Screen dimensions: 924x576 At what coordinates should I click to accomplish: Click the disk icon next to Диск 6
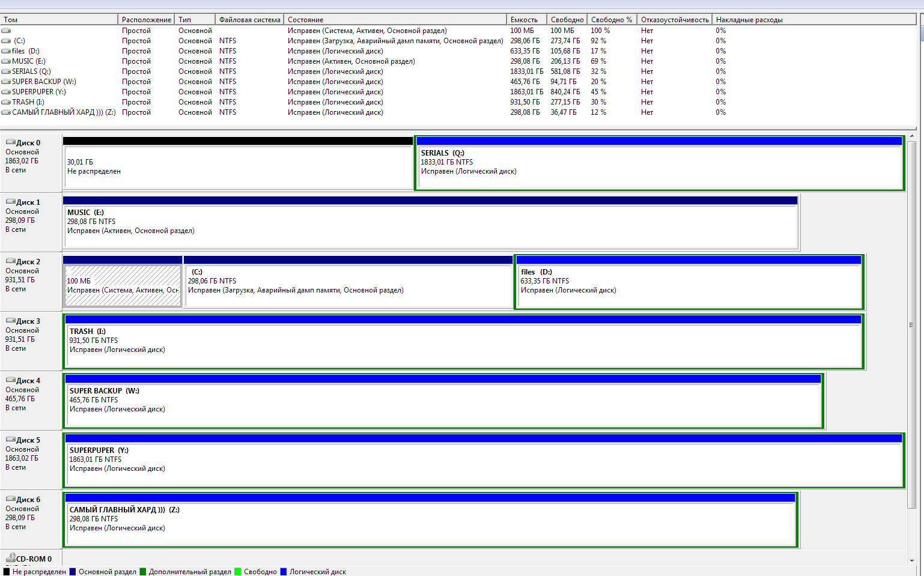click(11, 499)
